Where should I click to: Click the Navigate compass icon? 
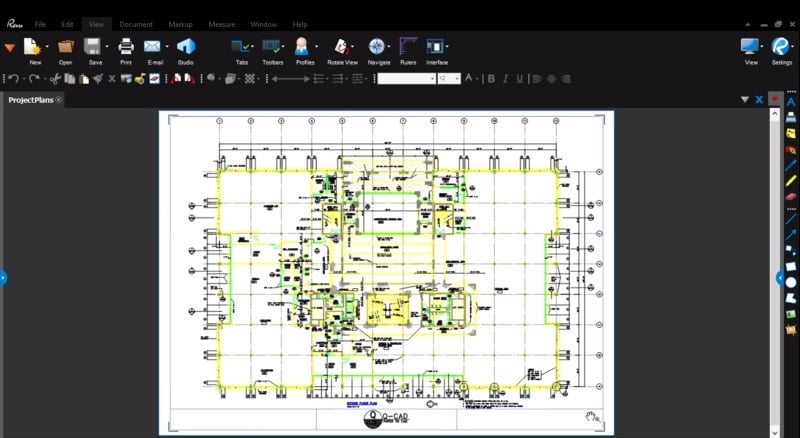click(377, 46)
